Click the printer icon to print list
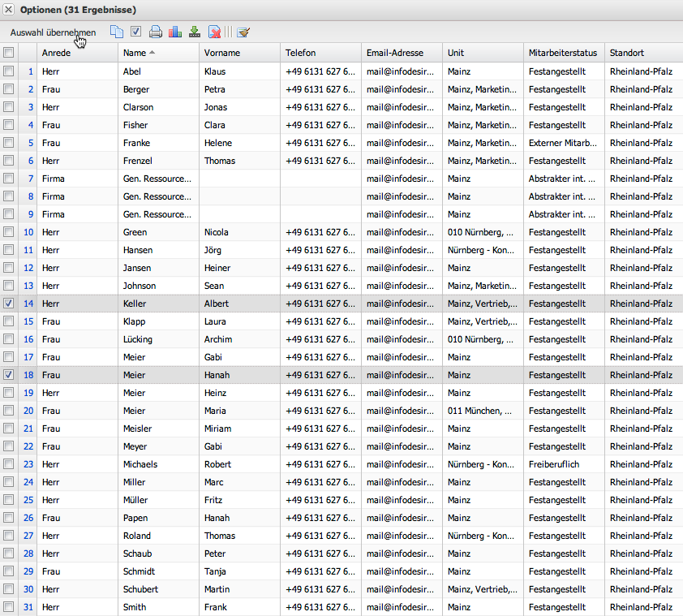The height and width of the screenshot is (616, 683). [156, 32]
